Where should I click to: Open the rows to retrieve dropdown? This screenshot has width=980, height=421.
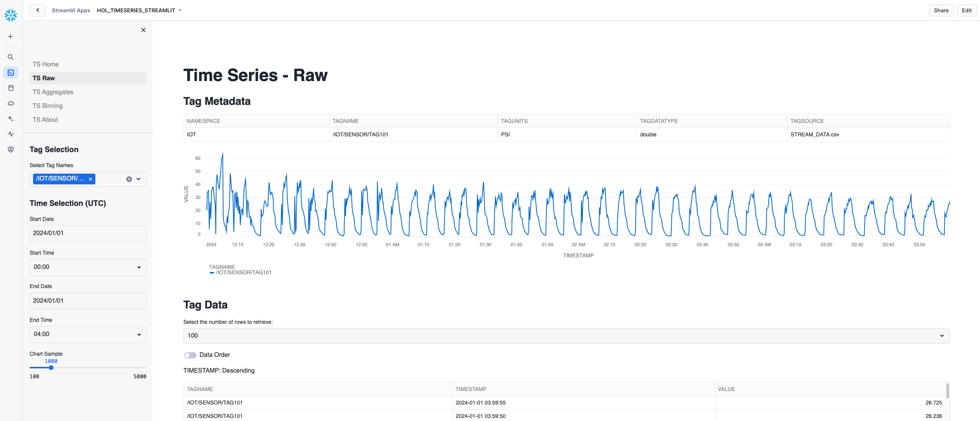pyautogui.click(x=566, y=336)
